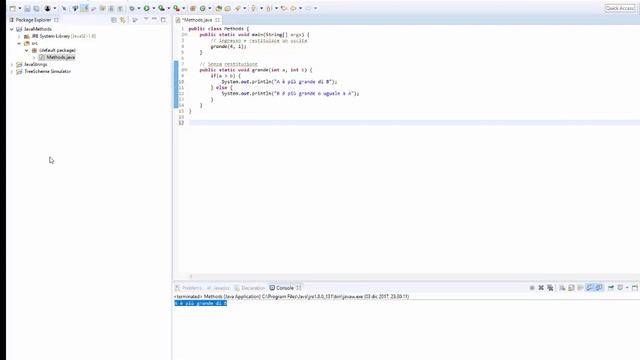Click the 'public static void grande' line
The height and width of the screenshot is (360, 640).
coord(256,70)
